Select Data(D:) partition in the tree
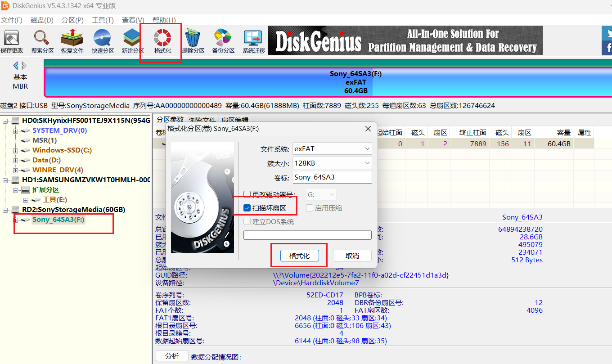Image resolution: width=612 pixels, height=364 pixels. 47,160
